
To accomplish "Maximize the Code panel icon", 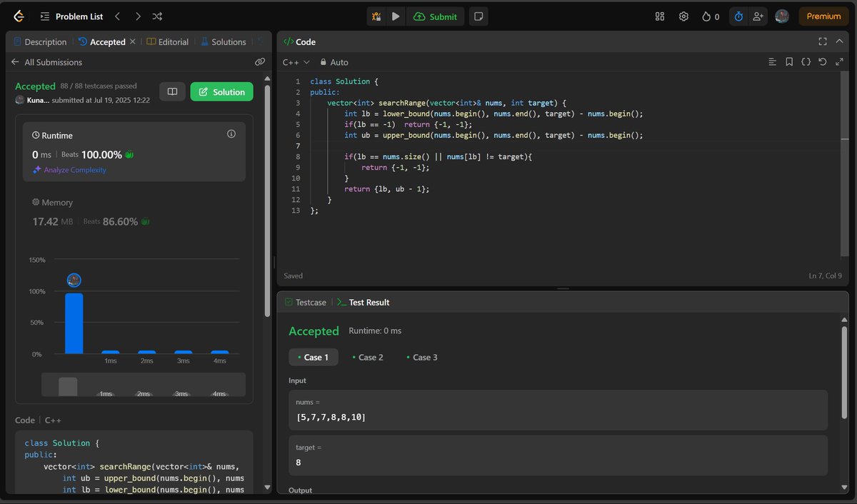I will tap(823, 41).
